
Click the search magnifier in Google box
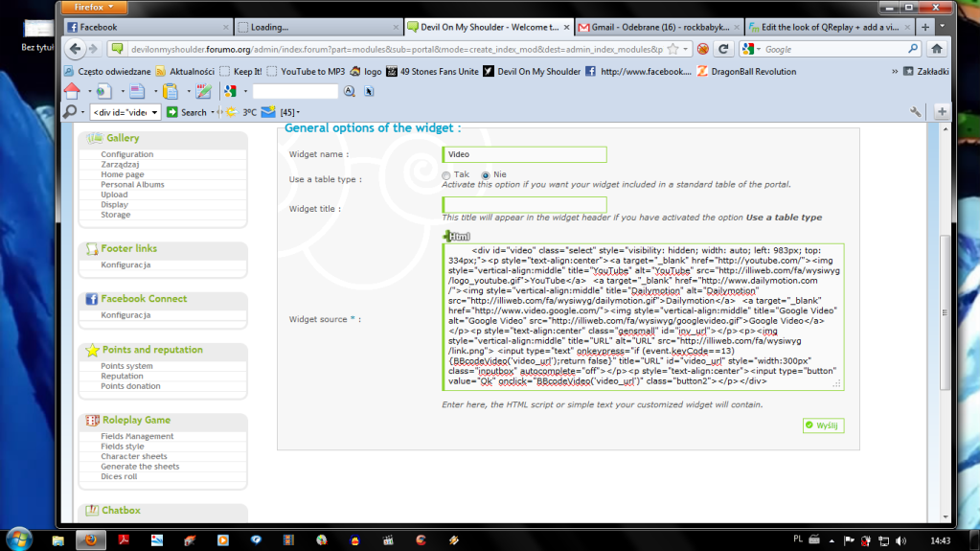pos(913,49)
